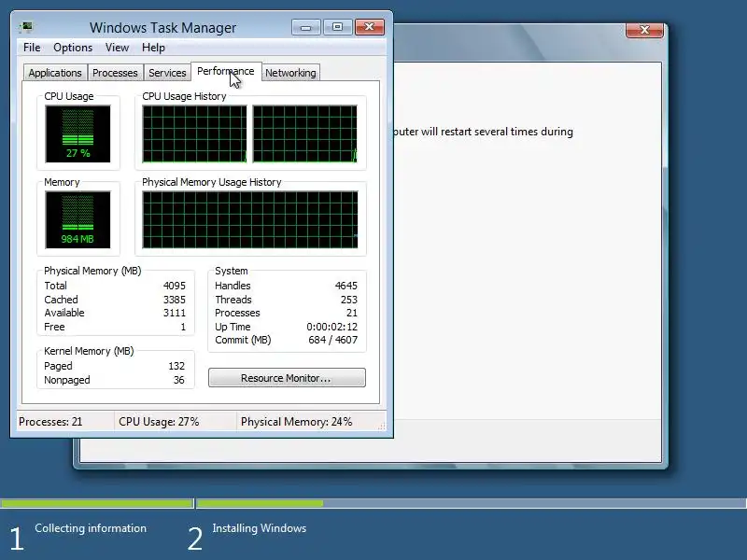Maximize the Task Manager window

337,27
